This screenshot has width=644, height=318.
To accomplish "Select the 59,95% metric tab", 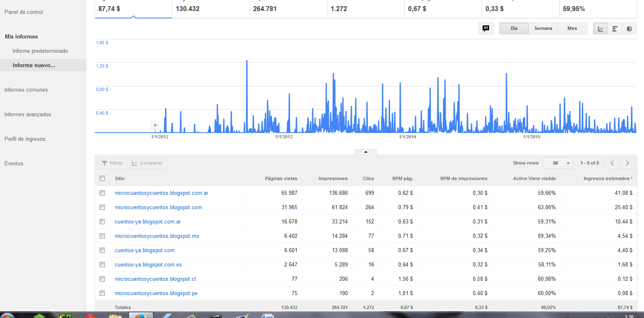I will click(x=598, y=9).
